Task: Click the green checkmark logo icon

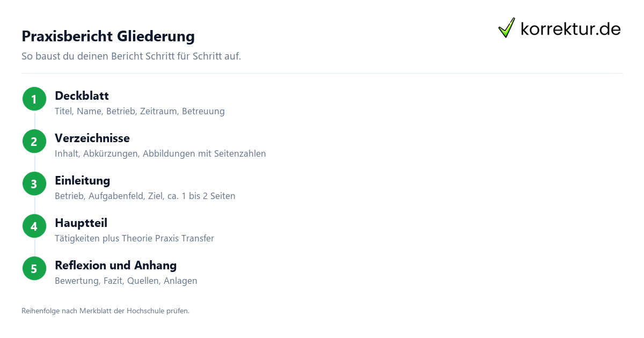Action: coord(507,28)
